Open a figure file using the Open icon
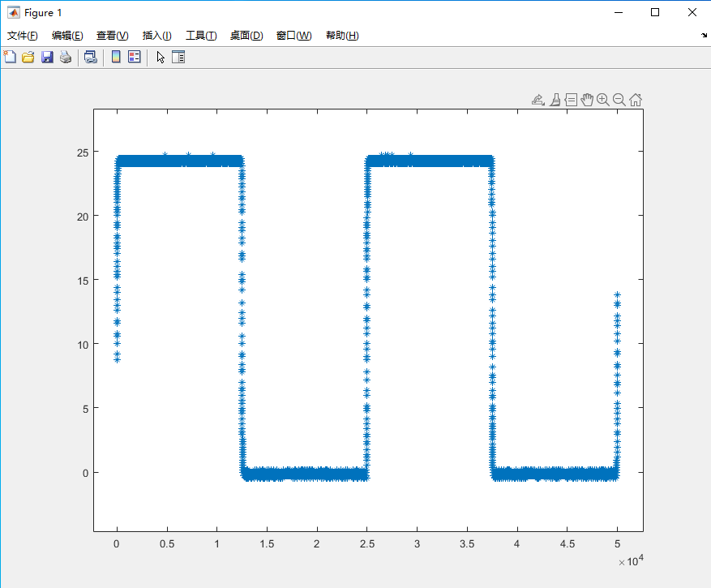 pos(28,57)
